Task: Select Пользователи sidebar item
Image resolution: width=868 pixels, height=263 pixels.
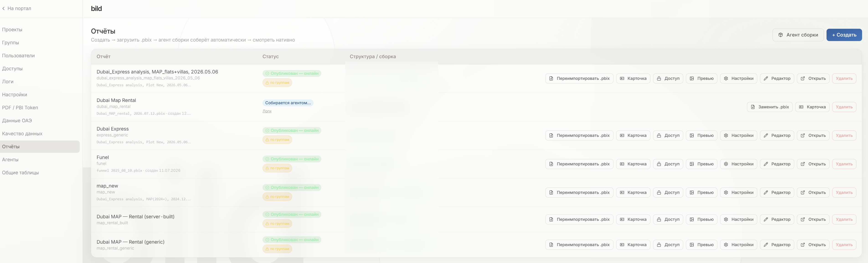Action: [x=18, y=56]
